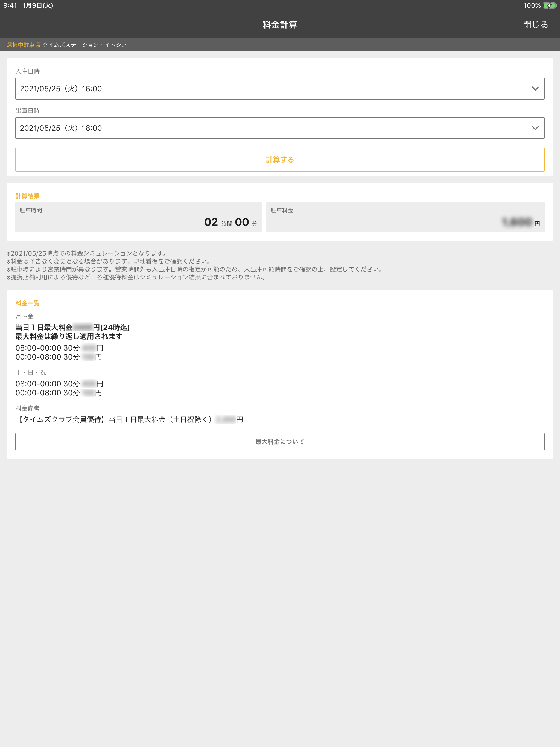Image resolution: width=560 pixels, height=747 pixels.
Task: Select the 土・日・祝 weekend rate label
Action: (x=30, y=372)
